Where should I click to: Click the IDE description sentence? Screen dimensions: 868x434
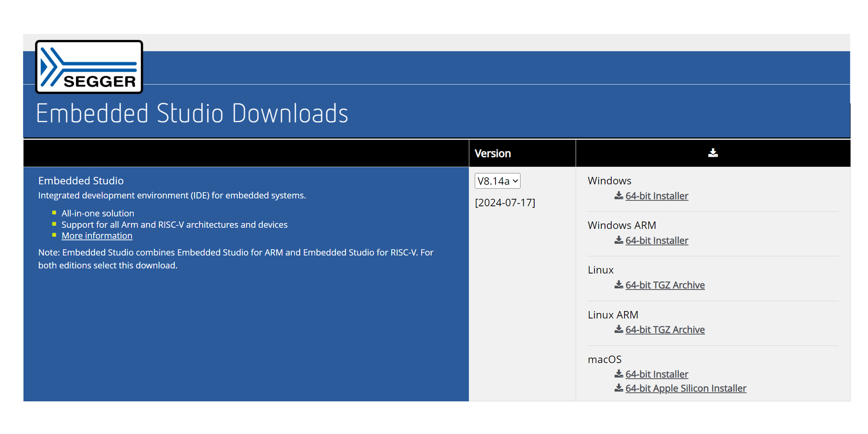(x=172, y=195)
